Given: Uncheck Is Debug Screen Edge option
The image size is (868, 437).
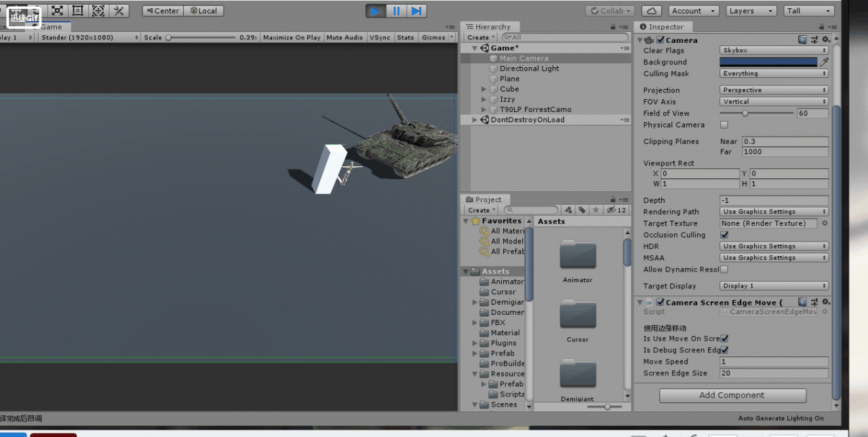Looking at the screenshot, I should [724, 350].
